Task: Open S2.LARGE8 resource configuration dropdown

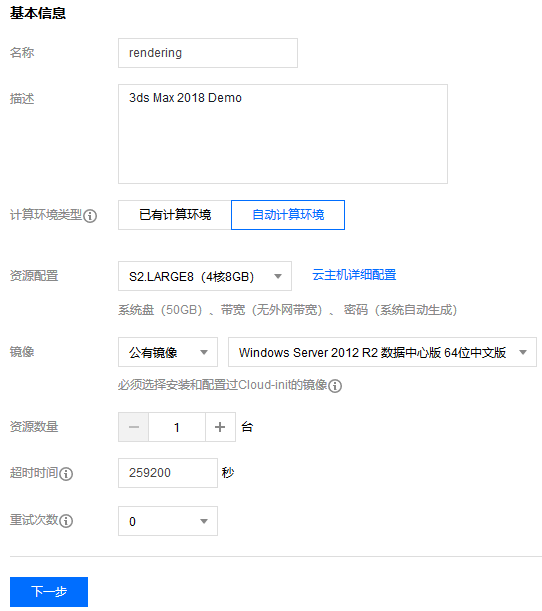Action: [x=205, y=276]
